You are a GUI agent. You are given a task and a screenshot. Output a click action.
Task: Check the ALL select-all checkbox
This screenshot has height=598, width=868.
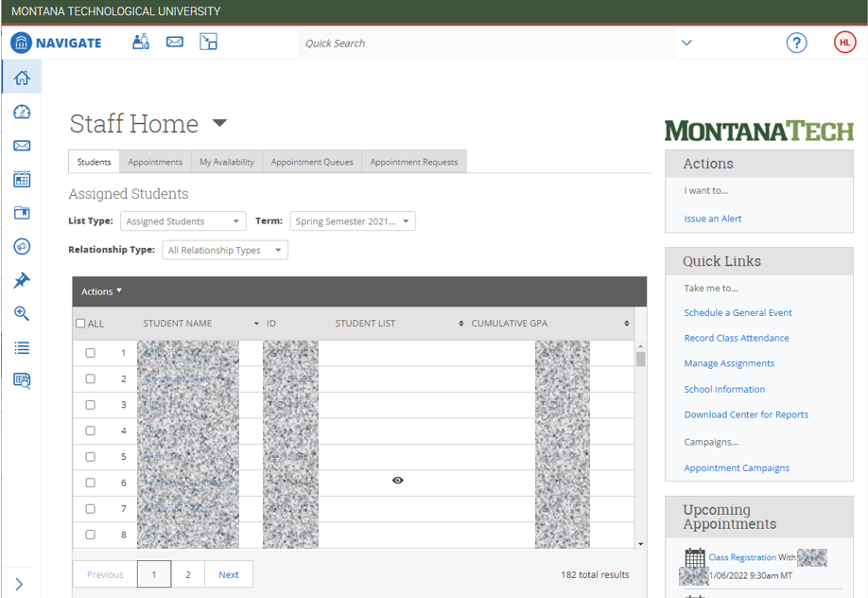click(x=80, y=324)
